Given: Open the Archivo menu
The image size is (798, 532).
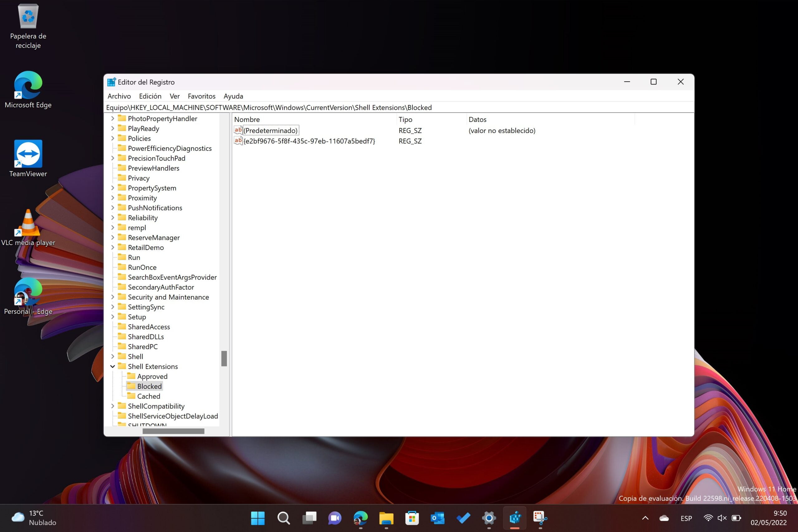Looking at the screenshot, I should click(119, 96).
